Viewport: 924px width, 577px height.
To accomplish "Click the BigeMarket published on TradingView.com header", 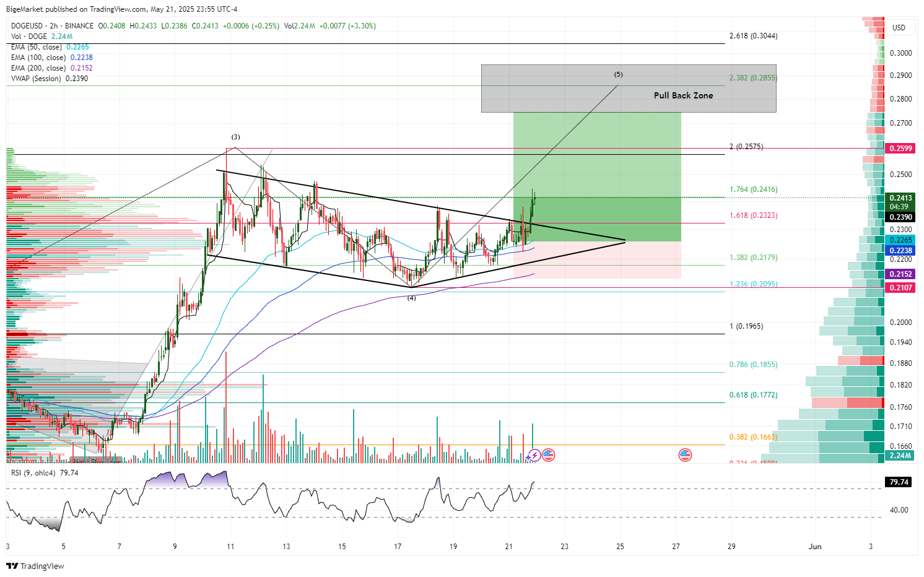I will [x=121, y=9].
